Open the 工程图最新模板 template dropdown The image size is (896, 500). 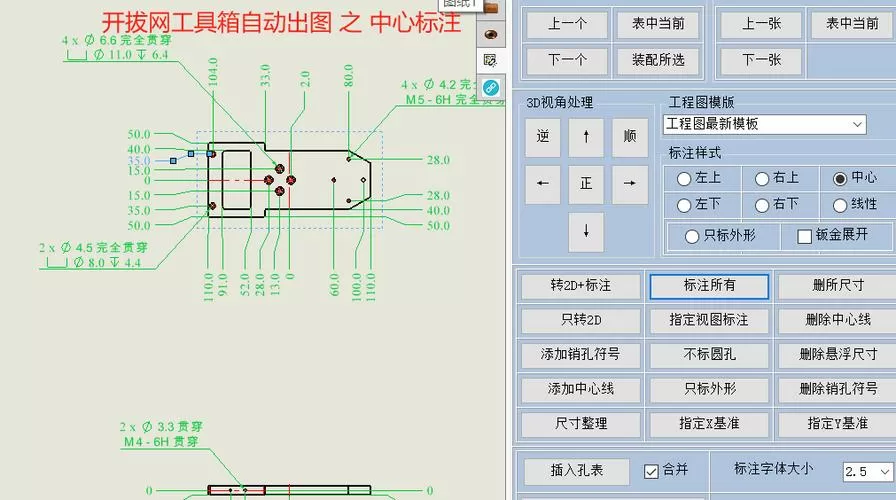(x=765, y=125)
